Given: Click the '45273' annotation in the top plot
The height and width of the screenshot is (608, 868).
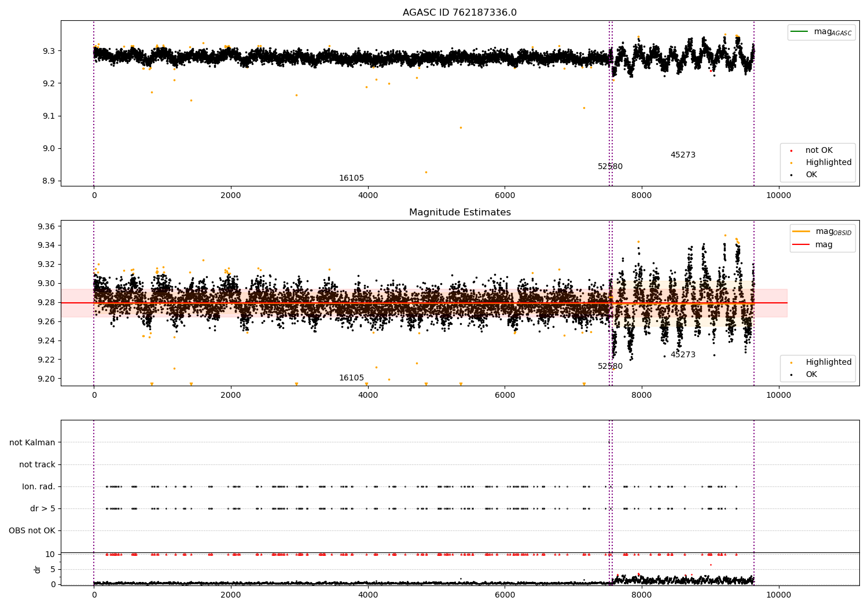Looking at the screenshot, I should 683,155.
